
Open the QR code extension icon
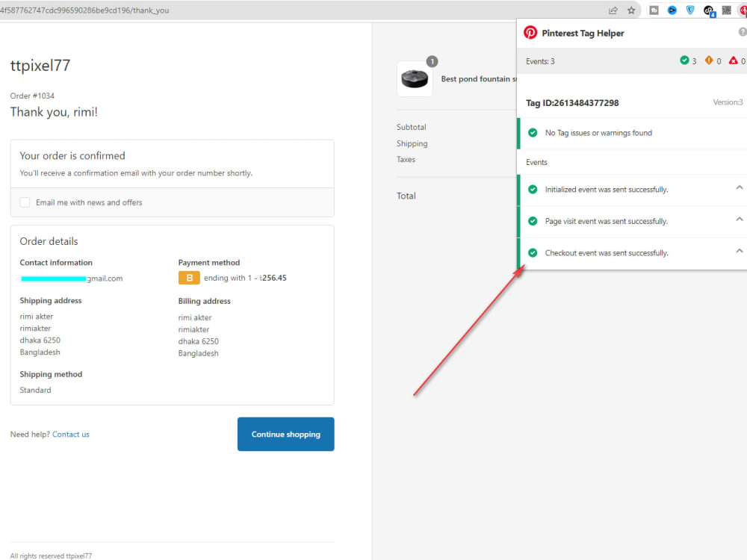pyautogui.click(x=726, y=10)
